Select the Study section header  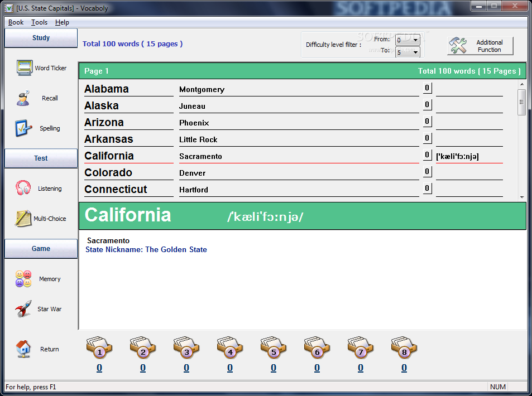[41, 37]
